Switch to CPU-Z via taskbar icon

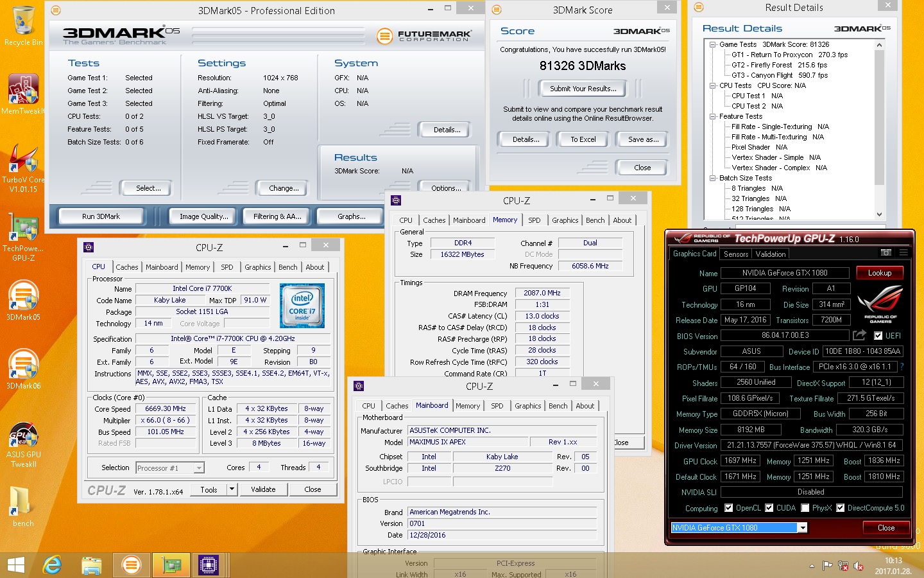click(209, 565)
